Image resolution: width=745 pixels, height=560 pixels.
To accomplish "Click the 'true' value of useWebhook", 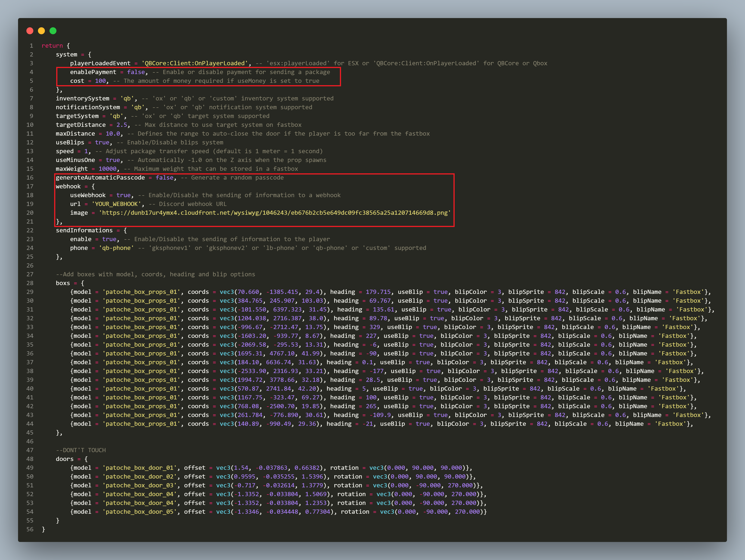I will click(123, 195).
